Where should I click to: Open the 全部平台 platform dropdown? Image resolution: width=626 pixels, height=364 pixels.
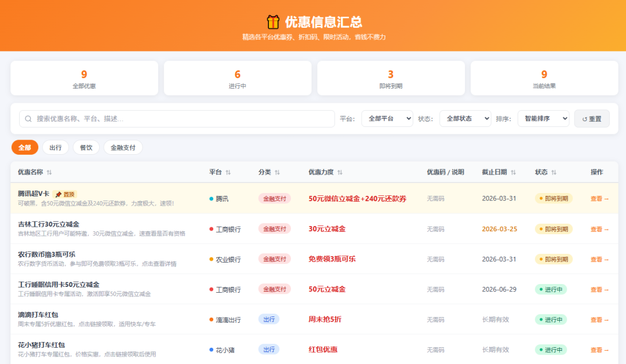click(x=387, y=118)
